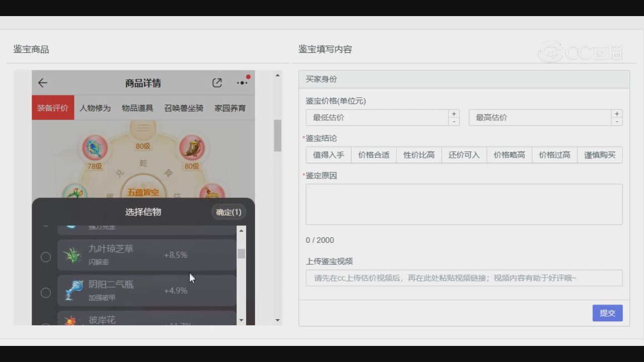Click the 九叶琼芝草 item name

coord(111,249)
